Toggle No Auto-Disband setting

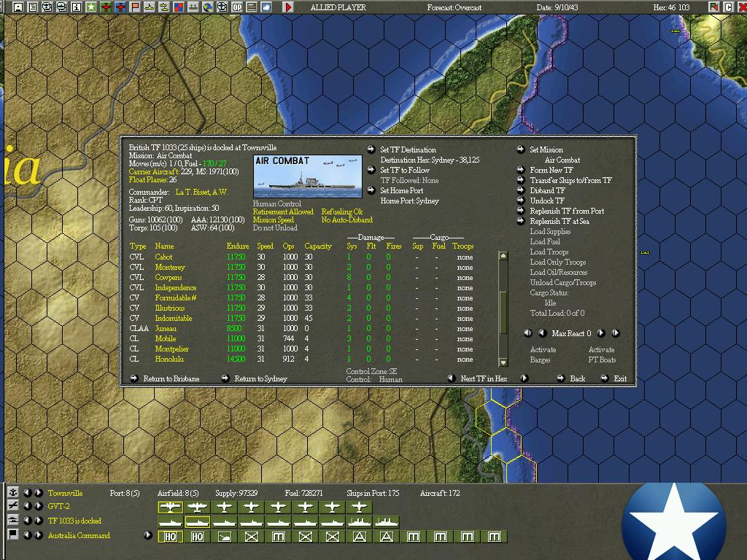tap(347, 219)
